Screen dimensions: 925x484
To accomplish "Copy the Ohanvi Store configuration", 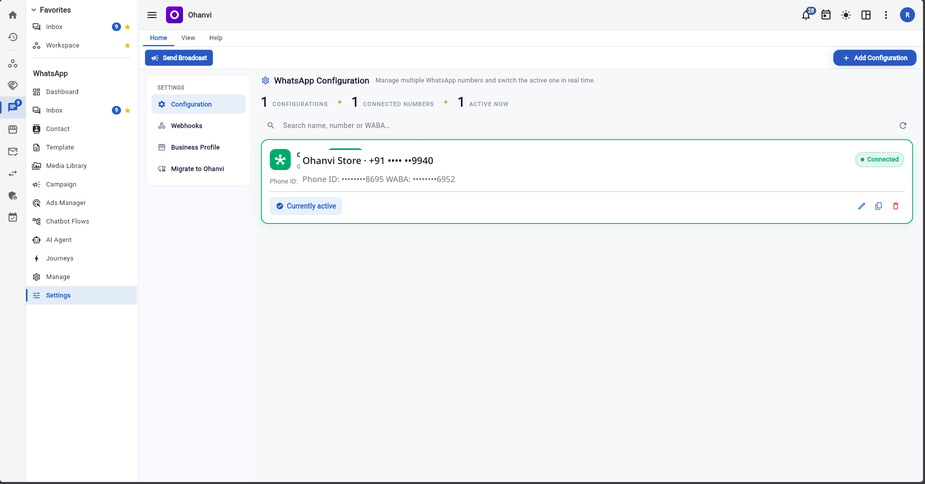I will pos(878,206).
